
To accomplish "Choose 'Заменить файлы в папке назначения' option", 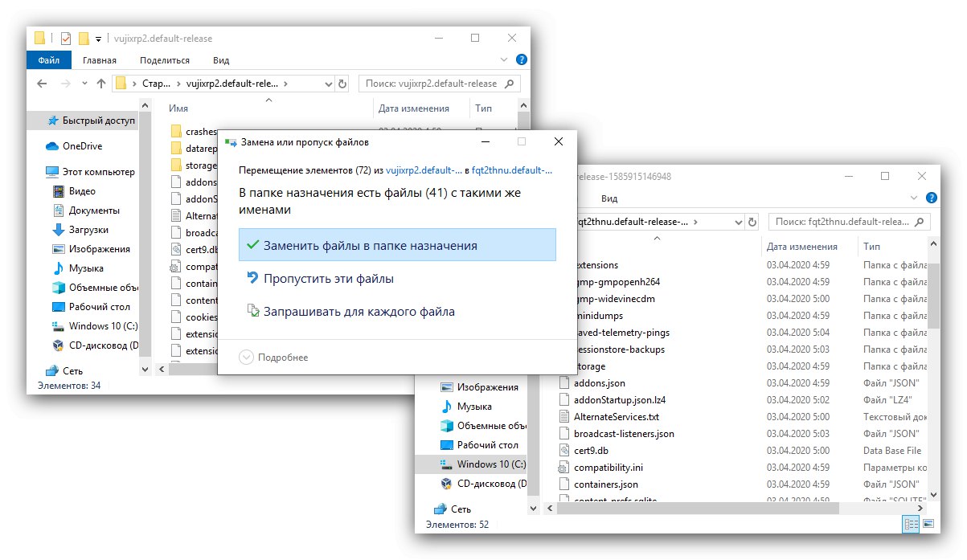I will (x=397, y=245).
